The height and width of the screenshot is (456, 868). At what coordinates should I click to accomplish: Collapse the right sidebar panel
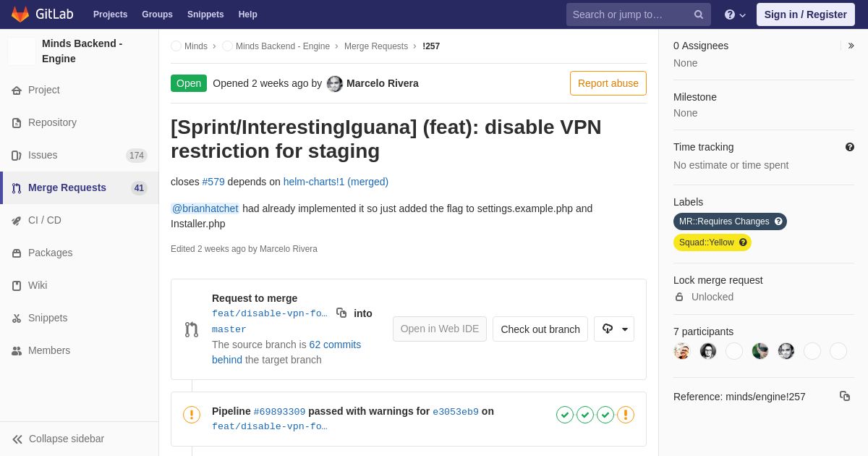(x=851, y=46)
